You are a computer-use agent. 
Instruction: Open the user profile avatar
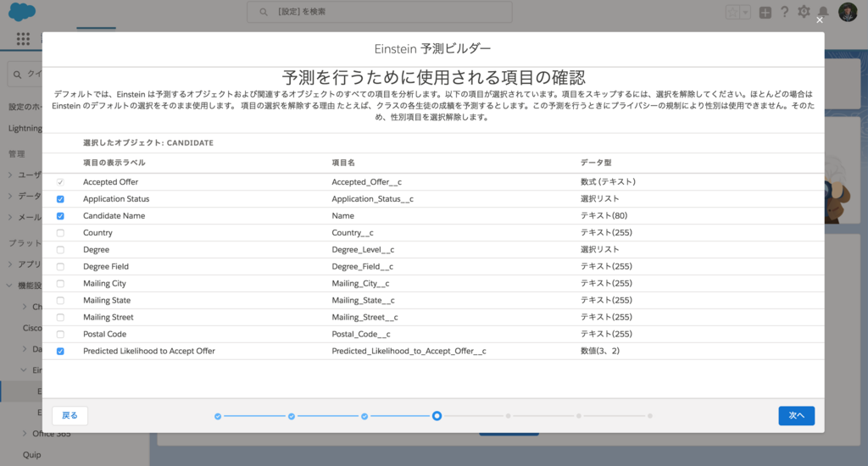coord(848,12)
